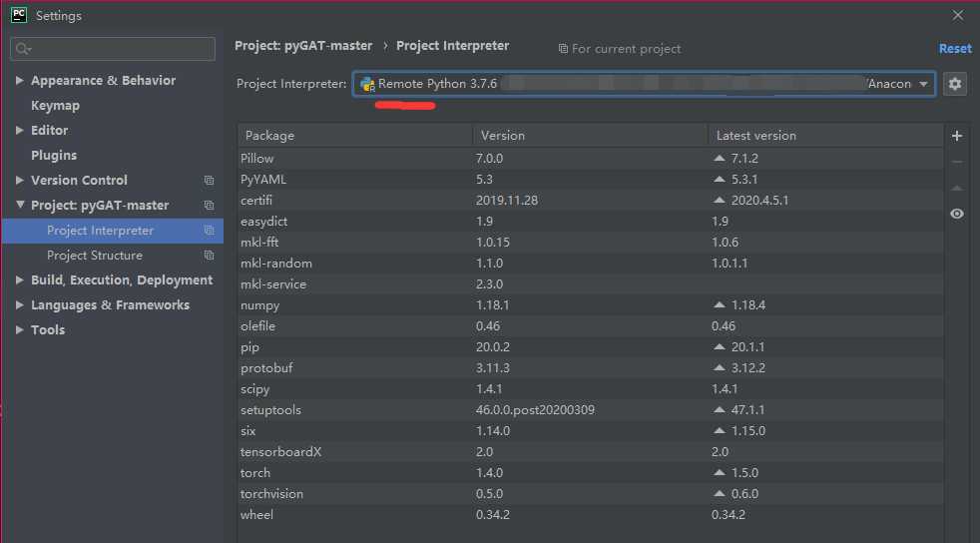Open the Project Interpreter dropdown

[924, 84]
